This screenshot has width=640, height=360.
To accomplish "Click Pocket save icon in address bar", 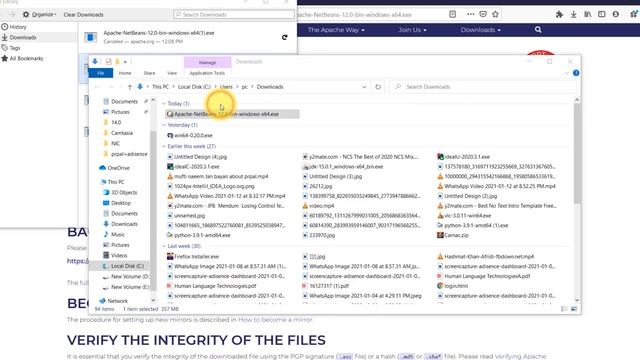I will point(483,14).
